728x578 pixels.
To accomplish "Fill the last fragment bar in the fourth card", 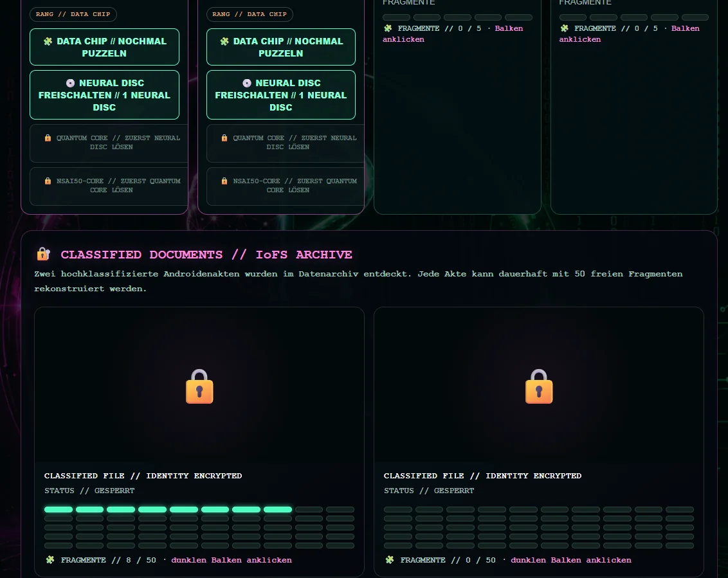I will coord(695,17).
